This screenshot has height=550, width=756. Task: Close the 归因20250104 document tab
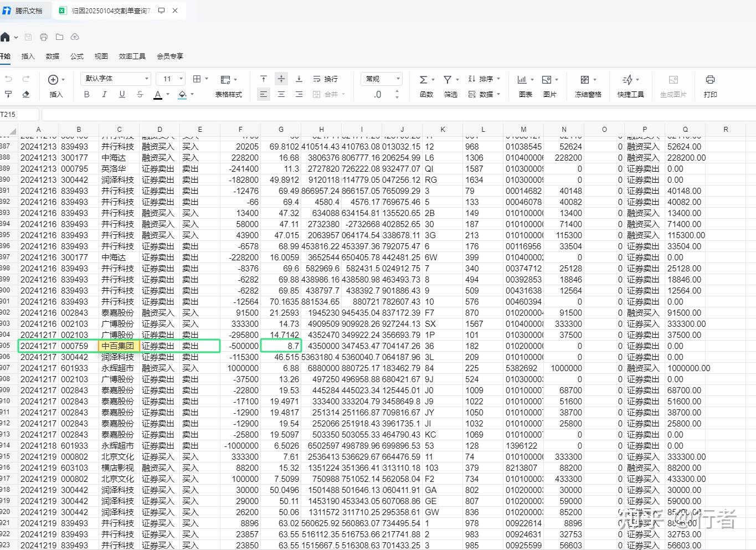tap(175, 10)
